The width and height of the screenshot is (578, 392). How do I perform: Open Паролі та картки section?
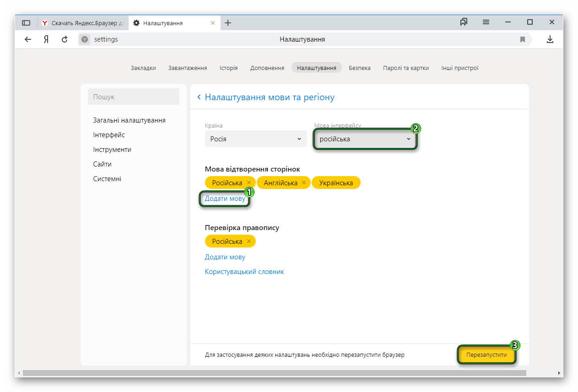406,68
